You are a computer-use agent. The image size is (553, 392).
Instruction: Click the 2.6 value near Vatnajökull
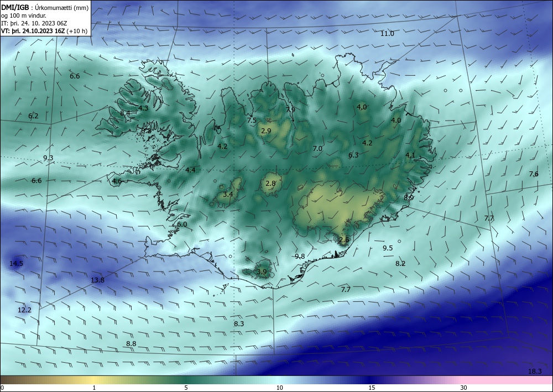(344, 240)
